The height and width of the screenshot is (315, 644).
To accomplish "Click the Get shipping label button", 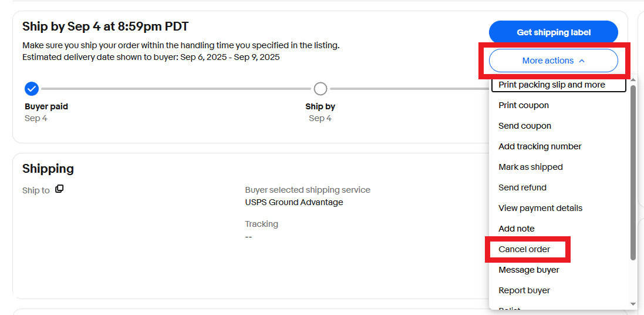I will 553,32.
